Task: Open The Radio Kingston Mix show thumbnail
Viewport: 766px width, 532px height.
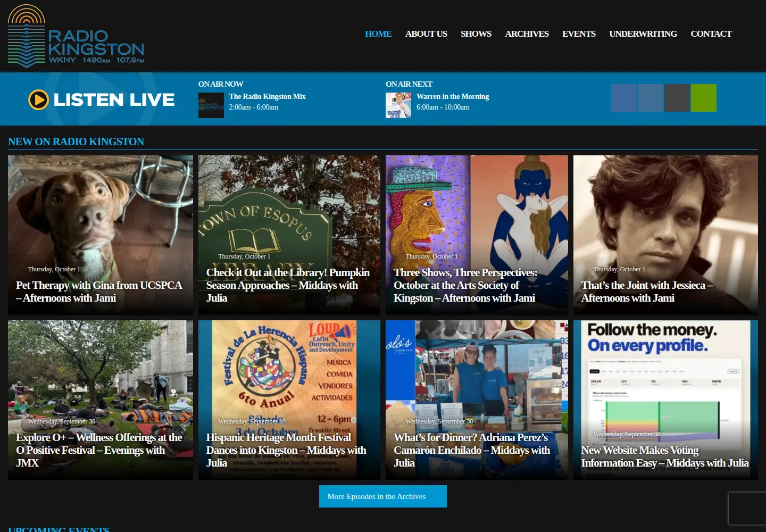Action: click(211, 105)
